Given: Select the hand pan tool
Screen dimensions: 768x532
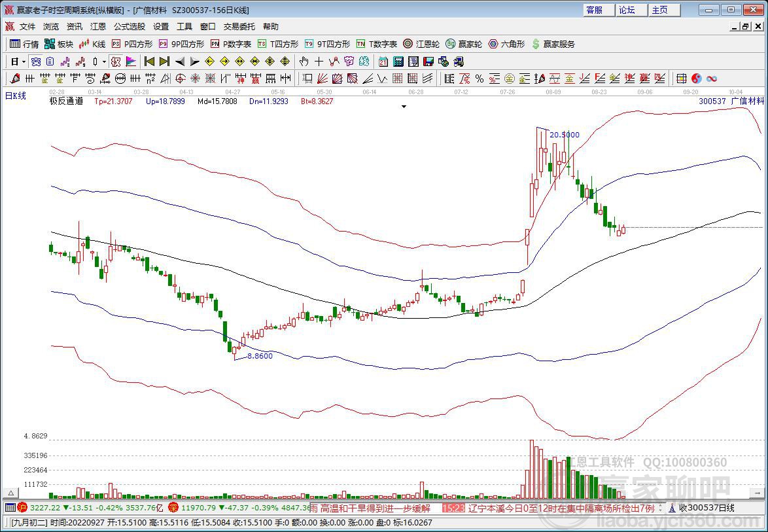Looking at the screenshot, I should (x=304, y=62).
